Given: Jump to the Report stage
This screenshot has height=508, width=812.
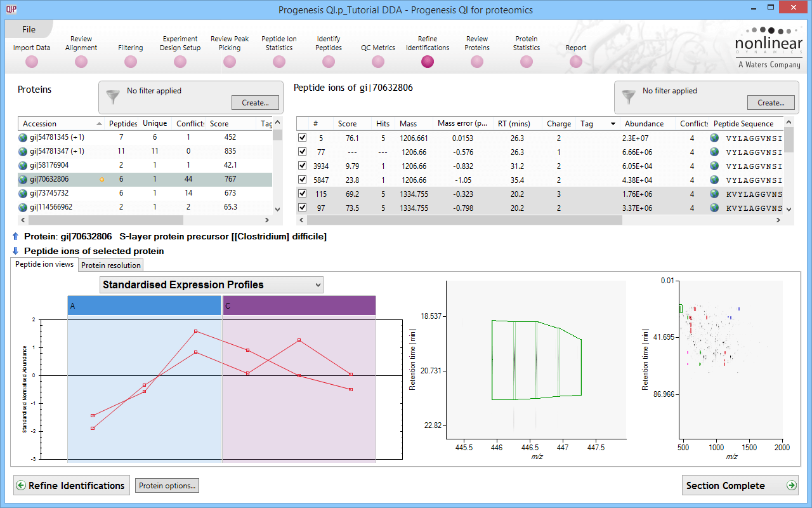Looking at the screenshot, I should point(576,62).
